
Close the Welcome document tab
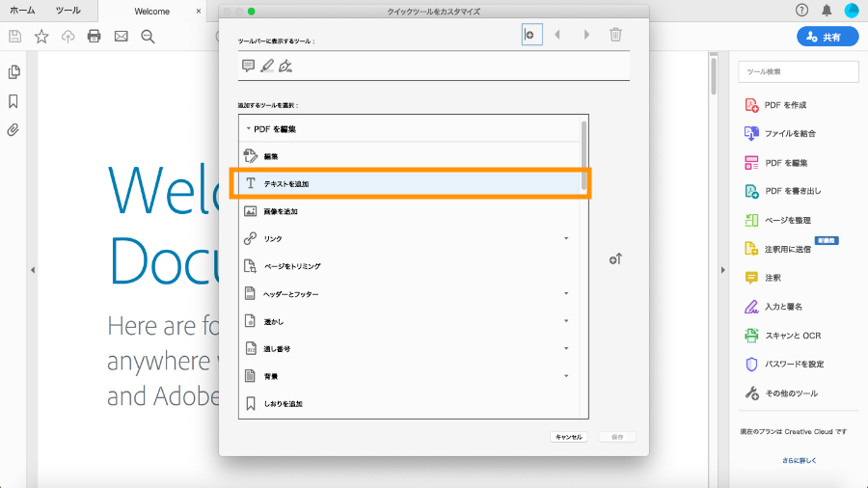click(199, 11)
